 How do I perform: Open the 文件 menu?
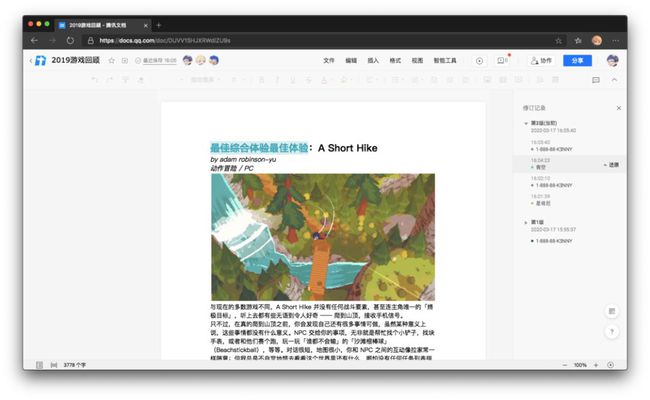[x=329, y=61]
